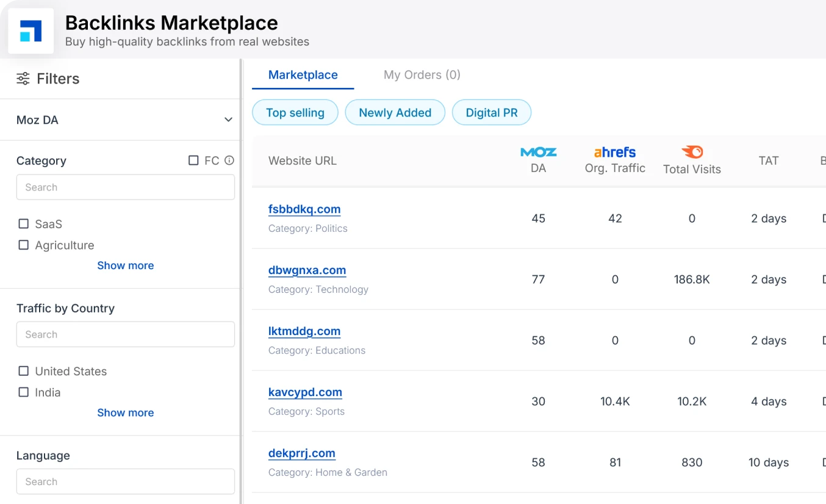
Task: Click the Total Visits column header label
Action: click(x=692, y=169)
